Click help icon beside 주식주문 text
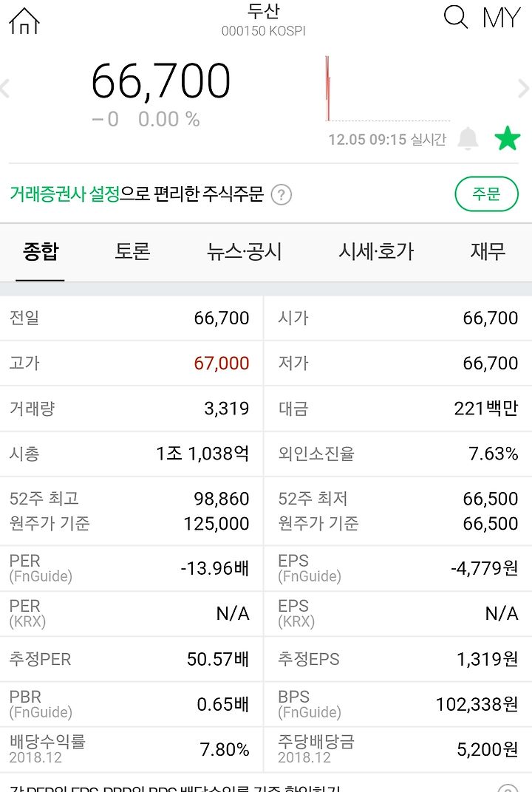Viewport: 532px width, 792px height. point(282,194)
